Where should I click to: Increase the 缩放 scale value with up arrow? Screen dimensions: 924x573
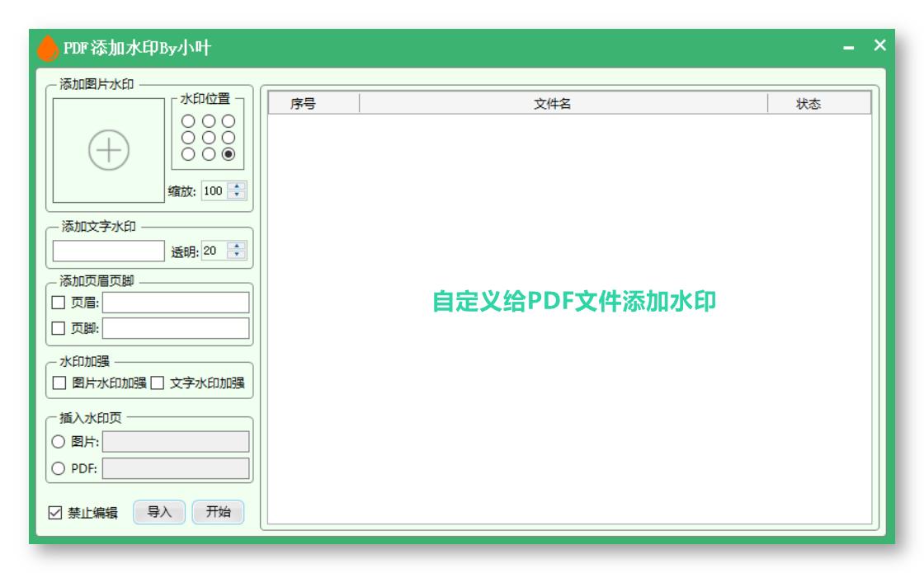click(238, 186)
